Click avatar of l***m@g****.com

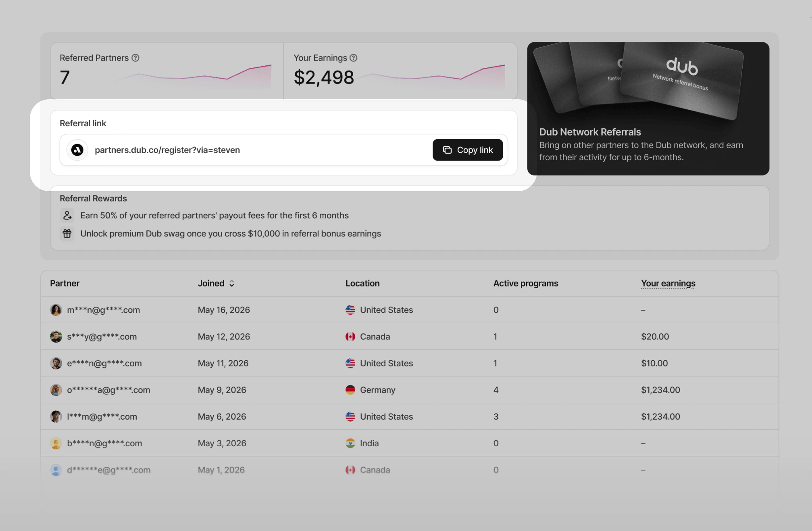[x=56, y=416]
